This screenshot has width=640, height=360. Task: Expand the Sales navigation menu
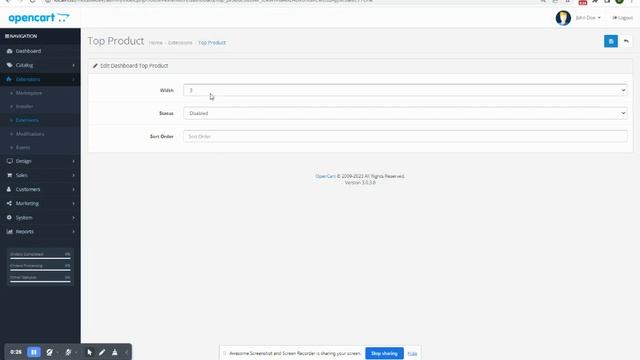[40, 176]
